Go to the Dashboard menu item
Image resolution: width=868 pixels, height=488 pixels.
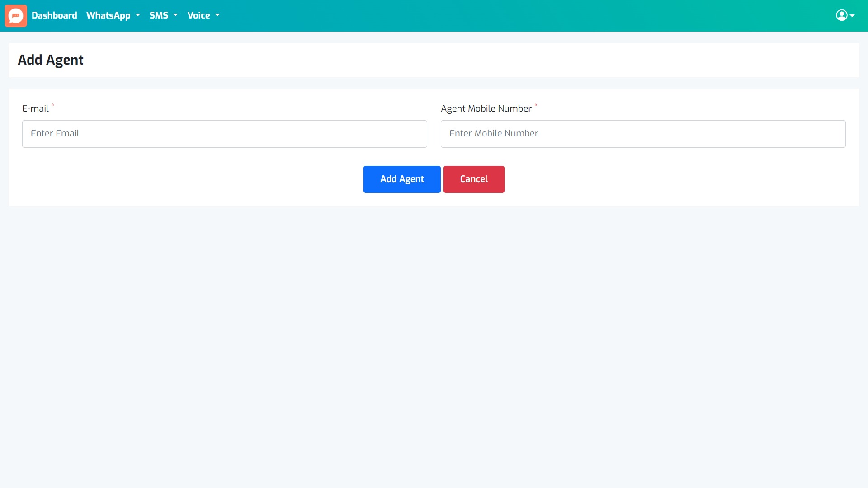(x=54, y=15)
